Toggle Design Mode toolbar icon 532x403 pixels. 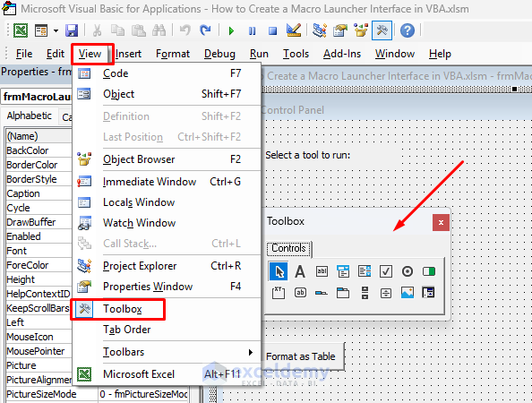294,30
